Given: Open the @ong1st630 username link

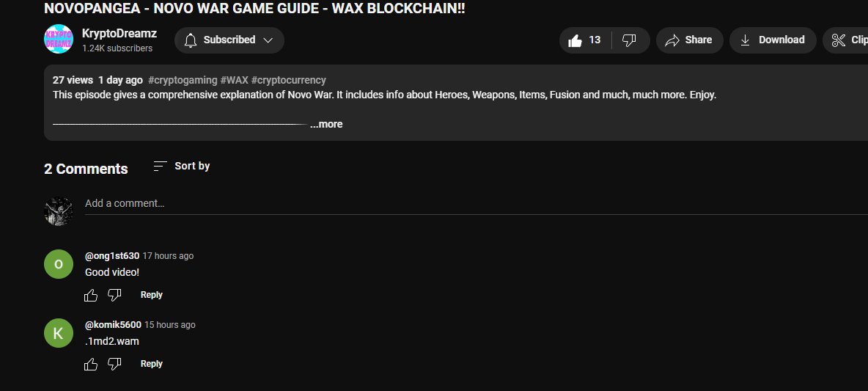Looking at the screenshot, I should click(x=112, y=256).
